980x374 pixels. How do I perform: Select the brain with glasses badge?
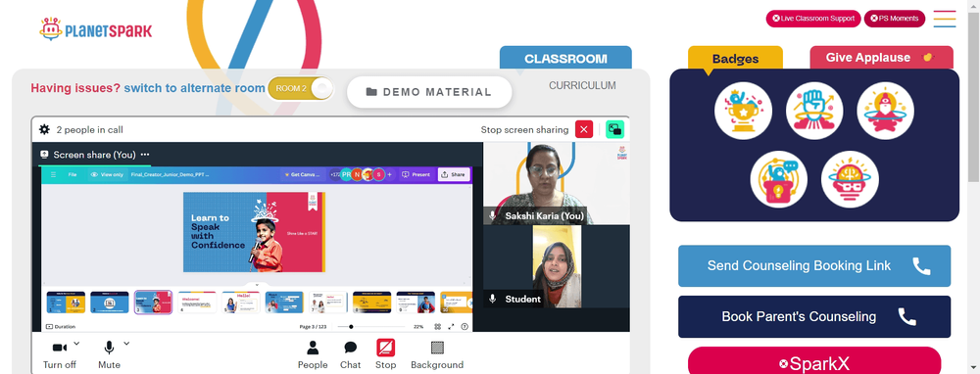[x=850, y=179]
